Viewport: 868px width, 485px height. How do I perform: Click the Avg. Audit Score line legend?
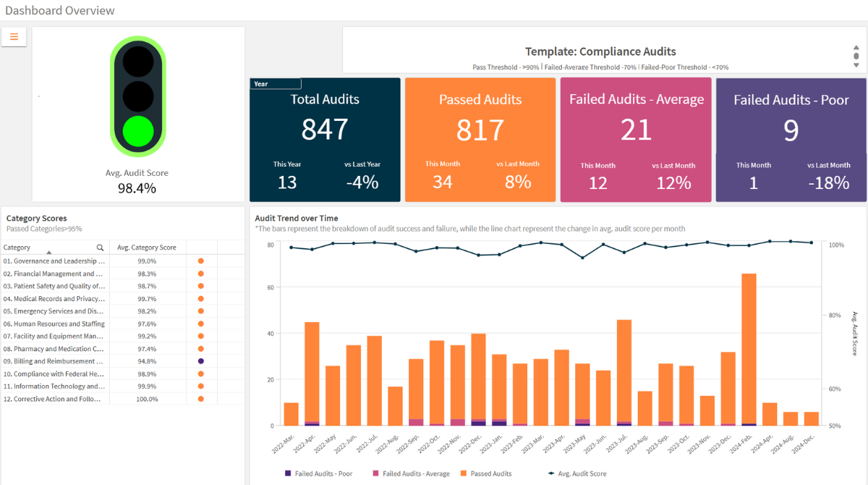[577, 473]
